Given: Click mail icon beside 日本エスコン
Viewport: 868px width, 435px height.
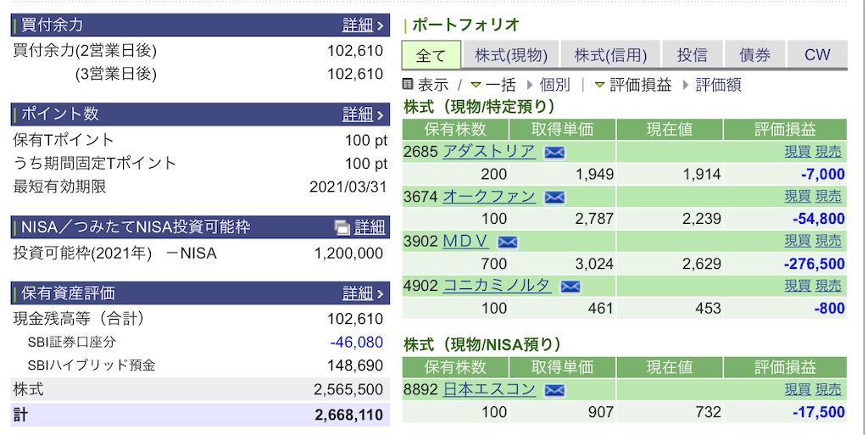Looking at the screenshot, I should pyautogui.click(x=554, y=390).
